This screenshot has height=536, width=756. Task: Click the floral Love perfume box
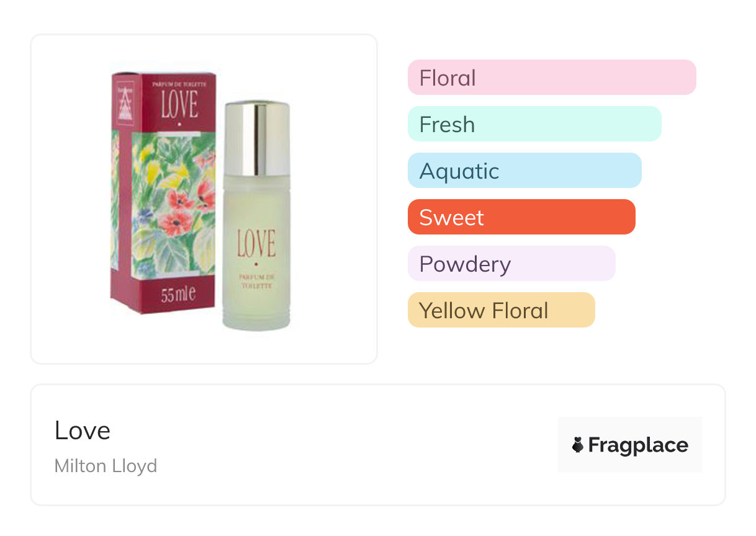(164, 192)
